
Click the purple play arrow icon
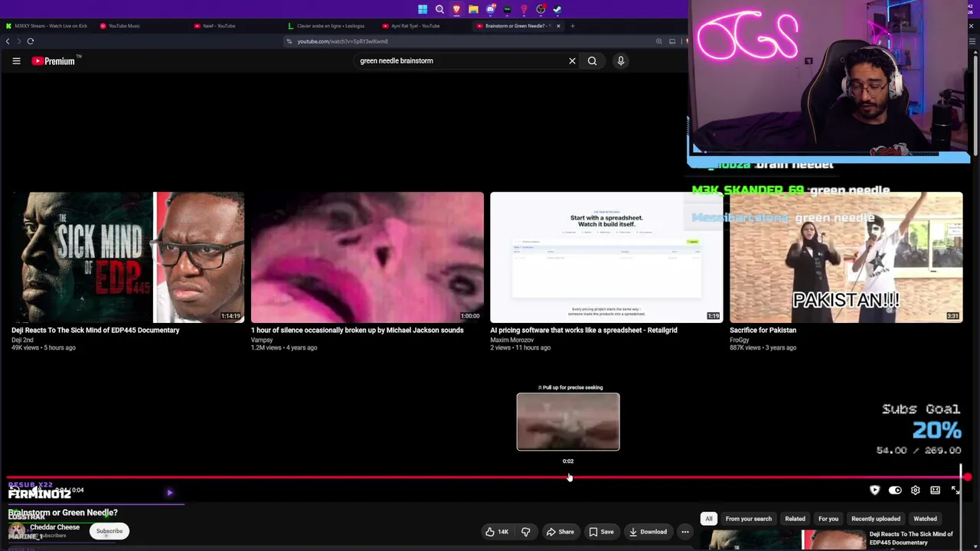(x=169, y=493)
